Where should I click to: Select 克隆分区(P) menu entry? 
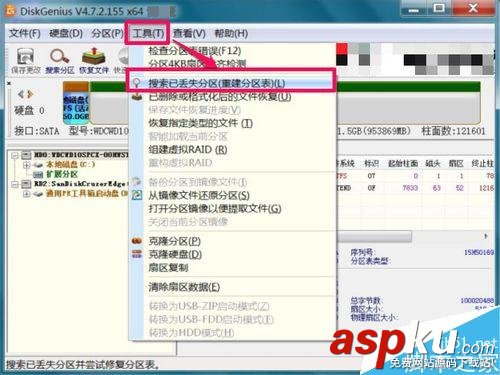tap(174, 241)
